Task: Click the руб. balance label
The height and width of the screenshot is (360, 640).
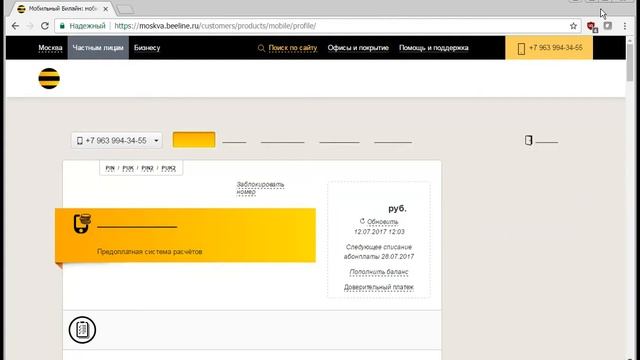Action: [x=397, y=208]
